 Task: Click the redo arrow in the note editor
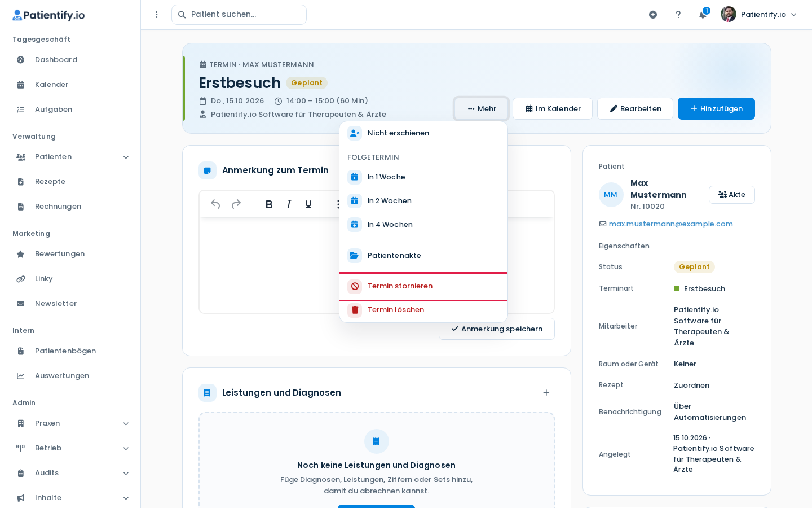[236, 204]
